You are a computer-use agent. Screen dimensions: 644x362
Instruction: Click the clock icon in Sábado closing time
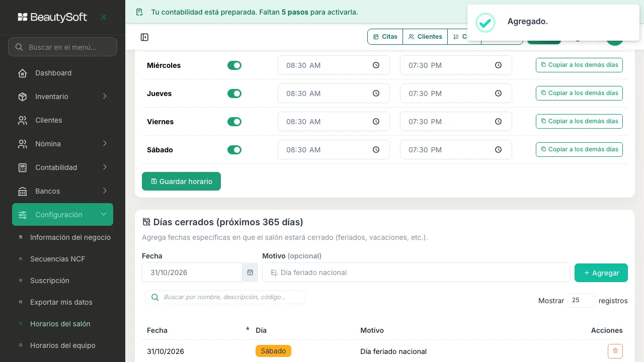(x=498, y=150)
